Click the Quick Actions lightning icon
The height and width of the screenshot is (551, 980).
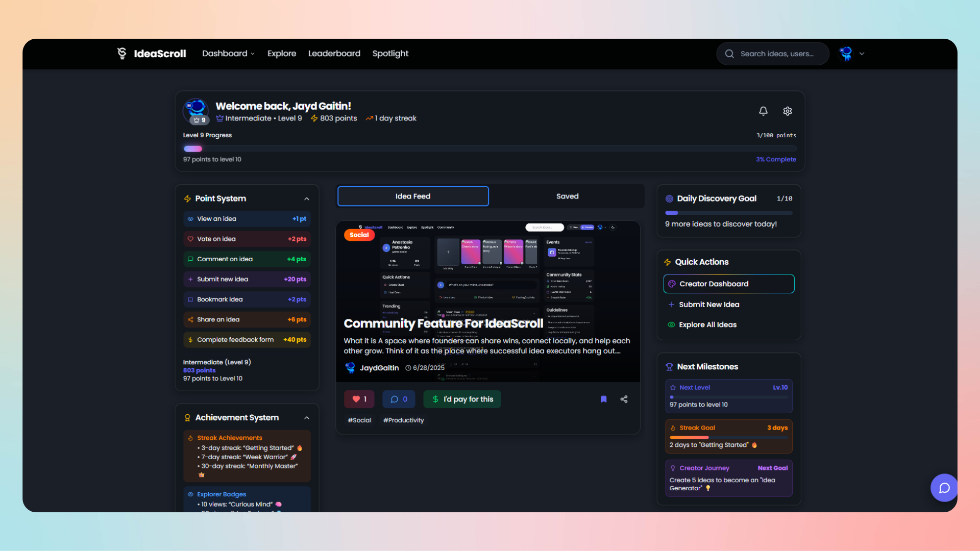pos(667,262)
